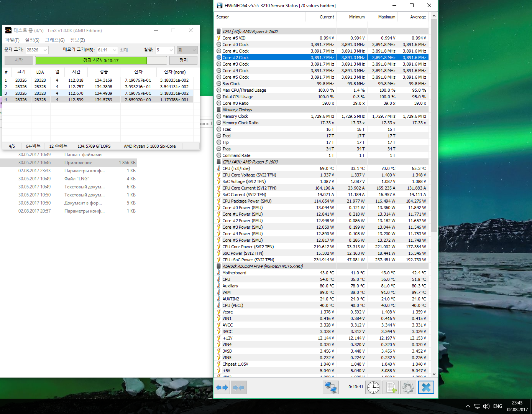Image resolution: width=532 pixels, height=414 pixels.
Task: Click the log file with green plus icon
Action: click(390, 388)
